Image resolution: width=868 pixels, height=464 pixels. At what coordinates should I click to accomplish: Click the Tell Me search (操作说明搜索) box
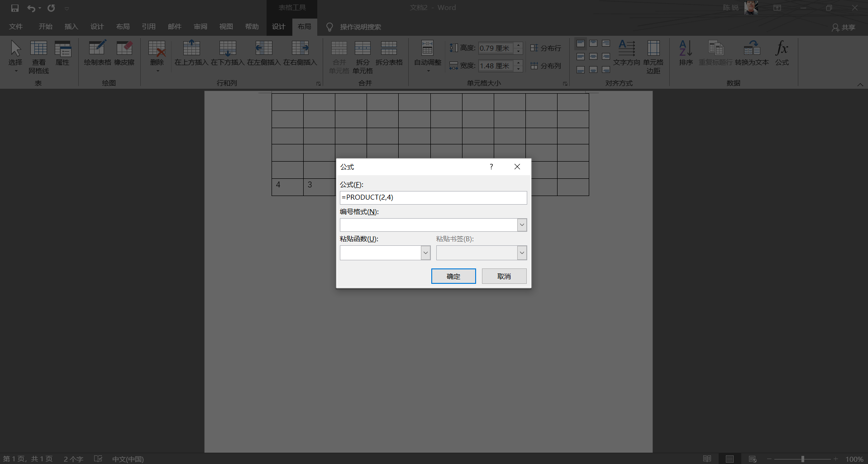tap(360, 27)
